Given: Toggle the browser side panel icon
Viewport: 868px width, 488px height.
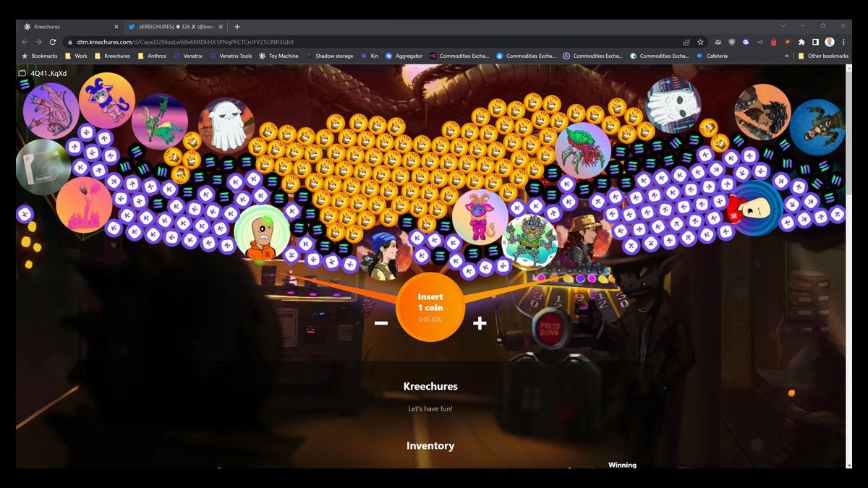Looking at the screenshot, I should 815,42.
